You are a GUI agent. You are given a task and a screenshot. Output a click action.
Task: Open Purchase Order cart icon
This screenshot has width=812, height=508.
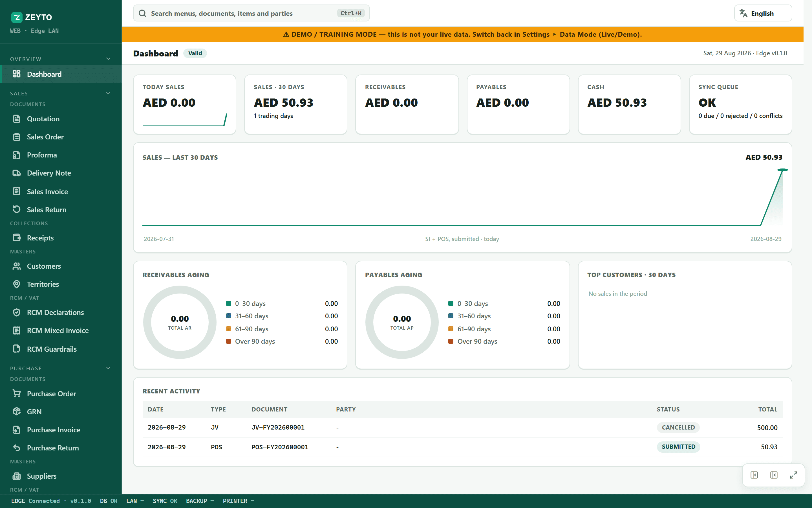16,393
